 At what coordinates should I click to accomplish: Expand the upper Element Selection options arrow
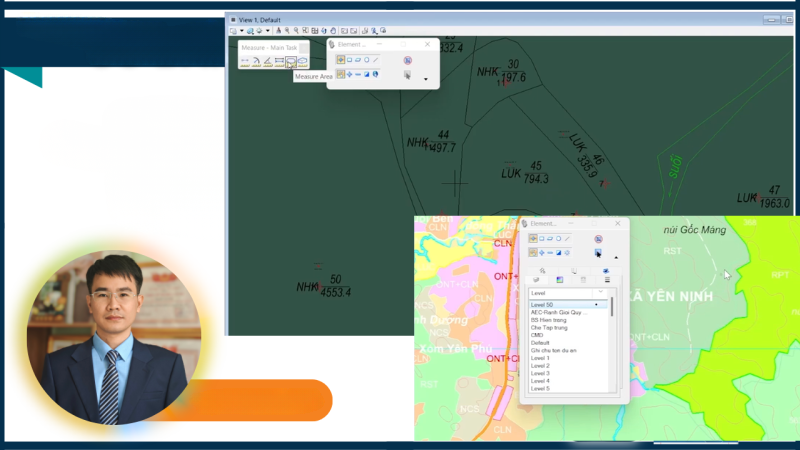426,78
